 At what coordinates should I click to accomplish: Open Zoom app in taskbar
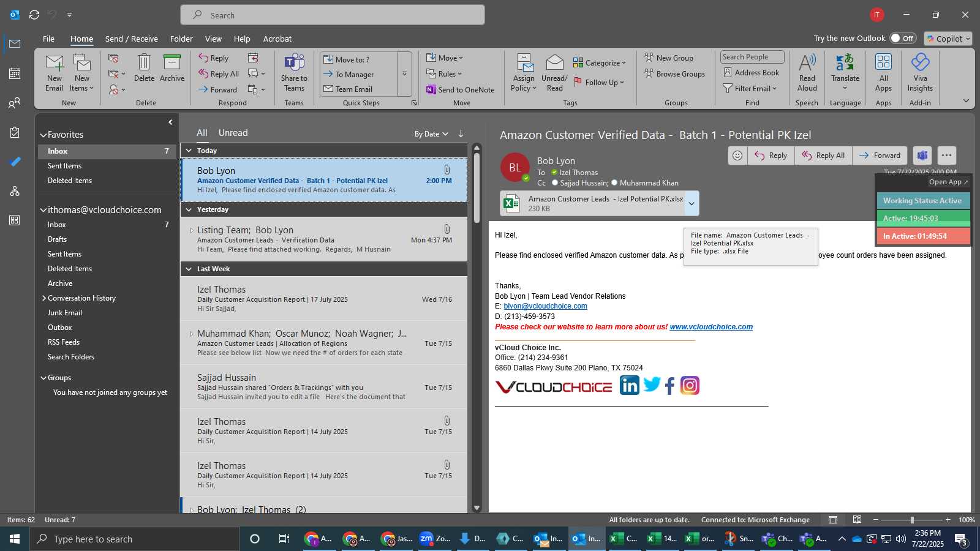point(435,539)
